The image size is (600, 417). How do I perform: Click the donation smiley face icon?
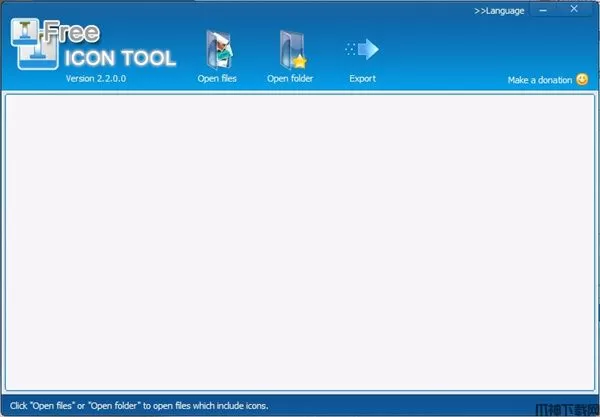[582, 79]
